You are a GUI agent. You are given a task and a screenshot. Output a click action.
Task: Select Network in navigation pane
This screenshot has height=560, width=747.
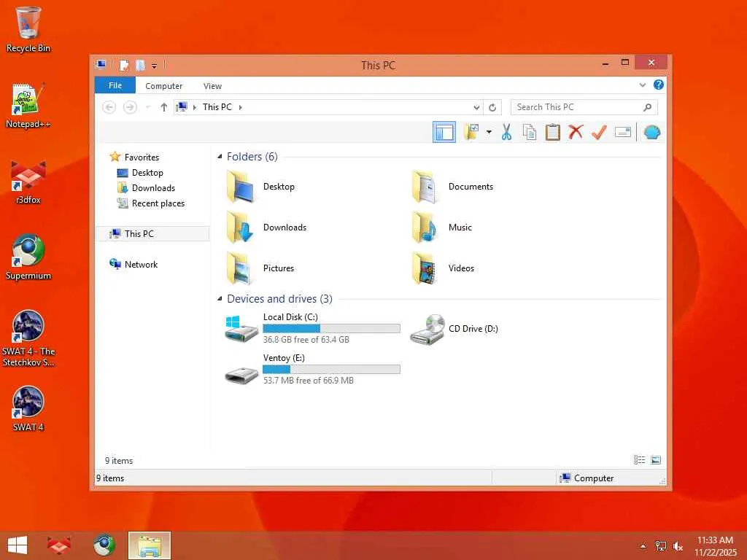(141, 264)
